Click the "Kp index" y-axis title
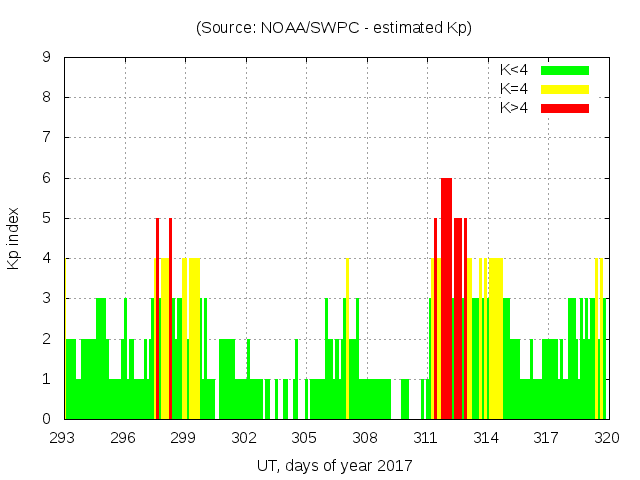The width and height of the screenshot is (640, 480). (x=14, y=238)
